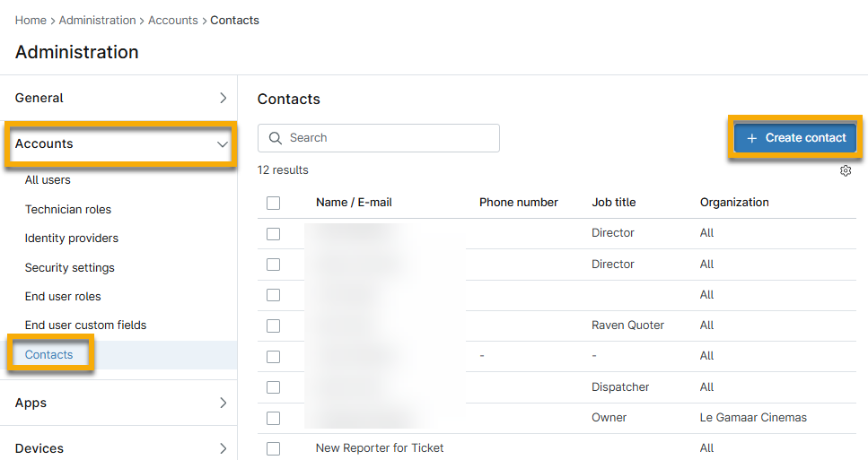Image resolution: width=868 pixels, height=460 pixels.
Task: Check the New Reporter for Ticket row
Action: tap(273, 448)
